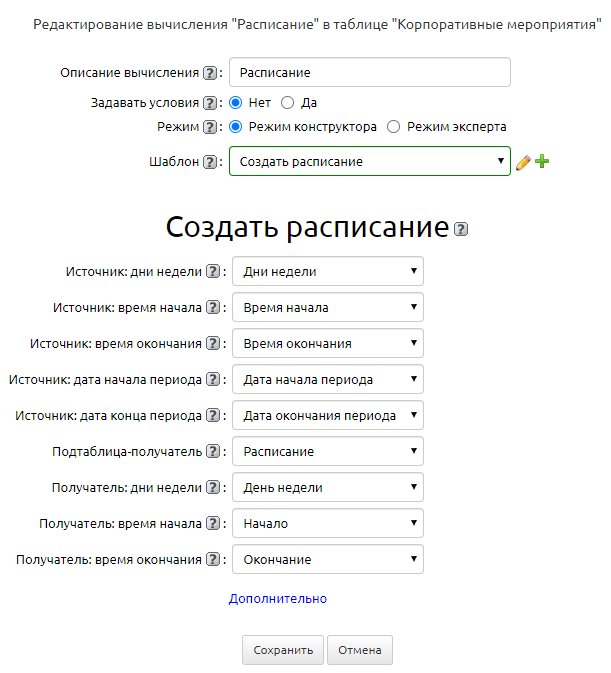Click the label Источник: дата начала периода
Viewport: 611px width, 673px height.
[105, 380]
